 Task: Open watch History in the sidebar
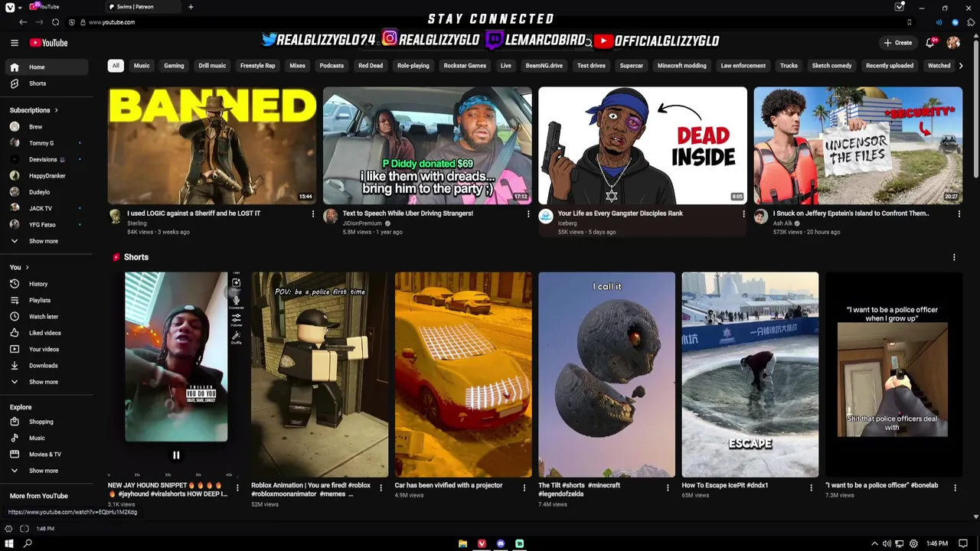click(x=47, y=284)
